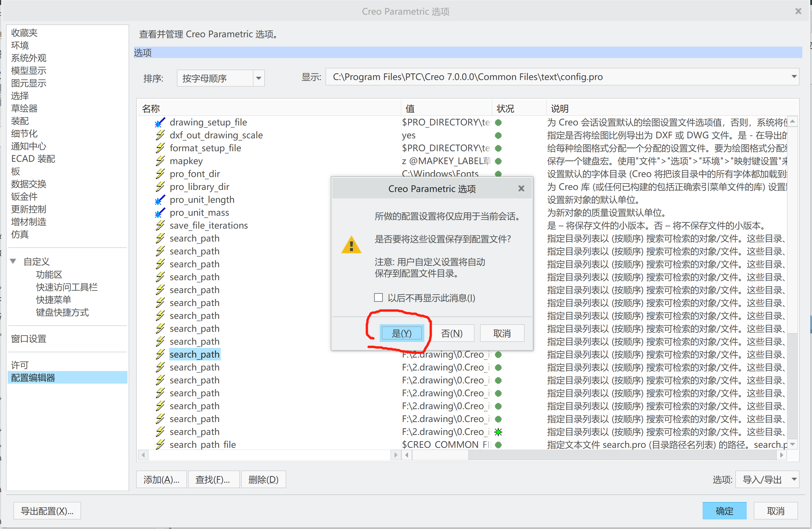Screen dimensions: 812x529
Task: Click the 导出配置(X)... button
Action: click(47, 511)
